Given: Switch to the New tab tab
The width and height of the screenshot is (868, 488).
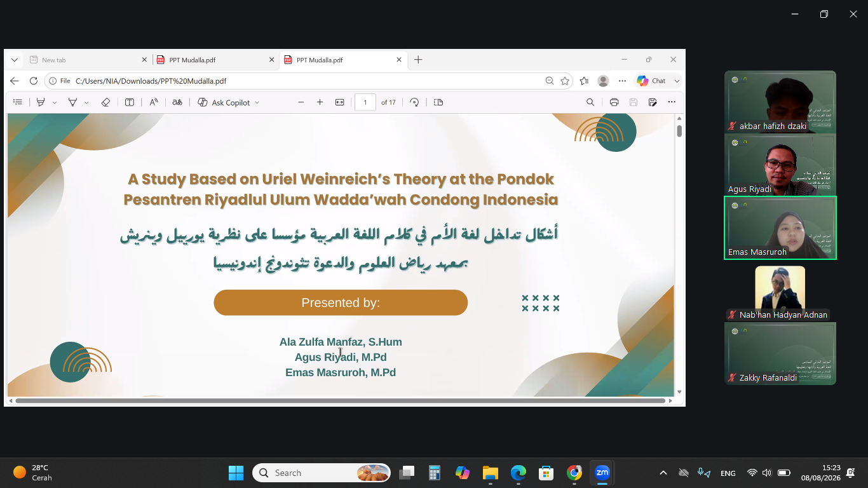Looking at the screenshot, I should [88, 60].
